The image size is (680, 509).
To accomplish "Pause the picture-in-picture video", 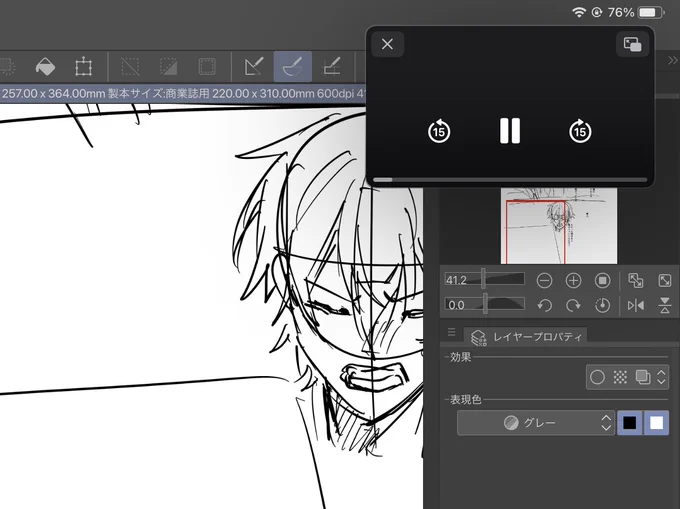I will [x=510, y=131].
